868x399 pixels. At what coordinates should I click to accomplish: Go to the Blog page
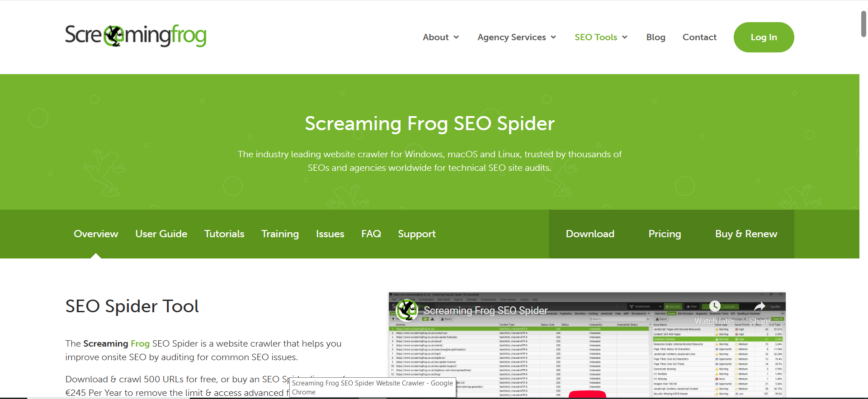tap(656, 37)
